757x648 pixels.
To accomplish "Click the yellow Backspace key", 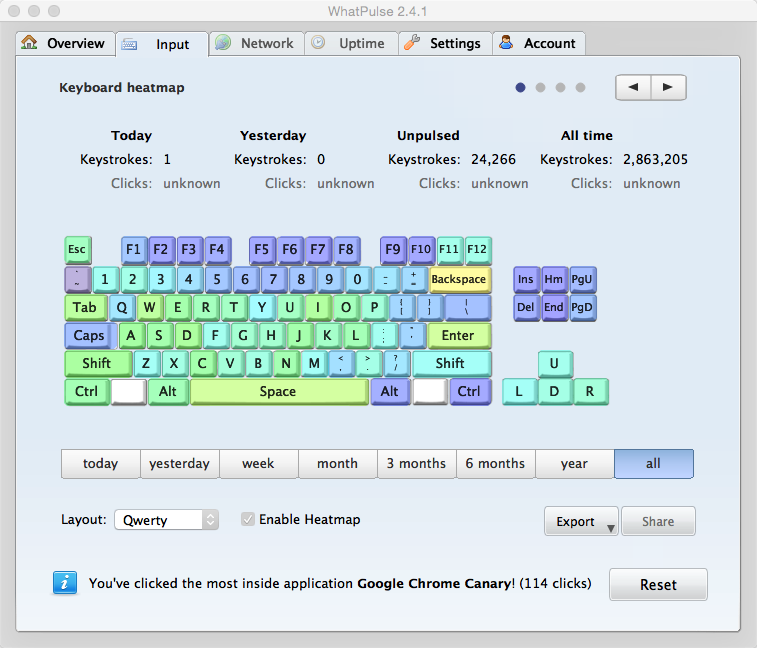I will (459, 280).
